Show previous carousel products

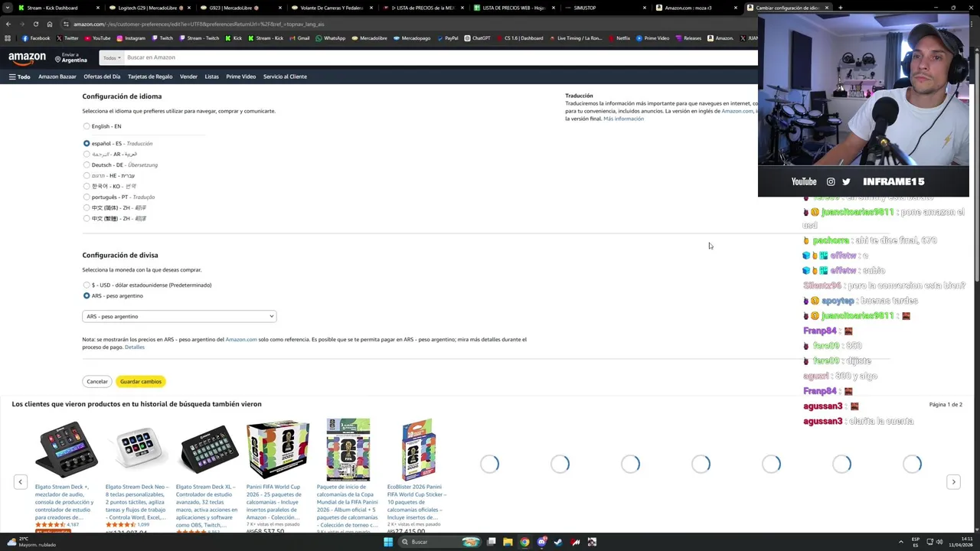tap(21, 481)
